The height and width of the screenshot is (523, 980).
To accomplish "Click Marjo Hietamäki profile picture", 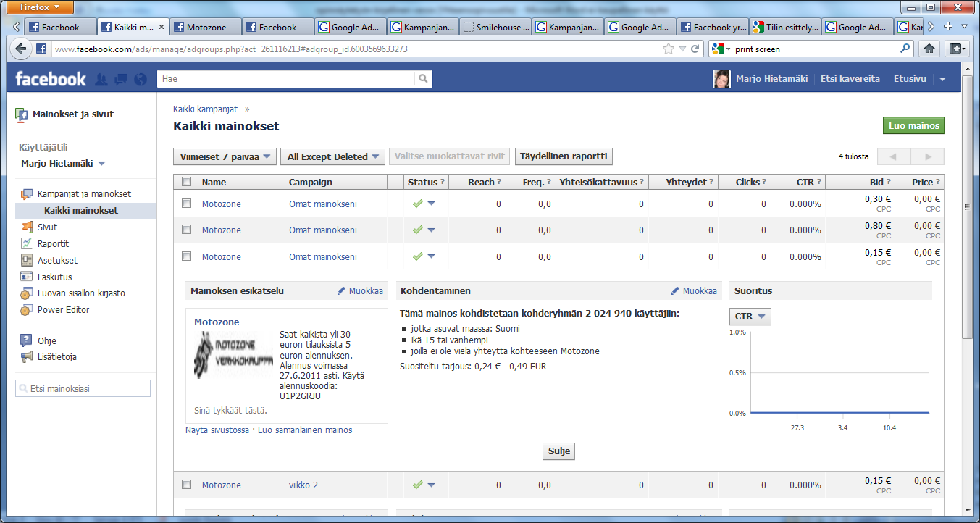I will [x=721, y=79].
